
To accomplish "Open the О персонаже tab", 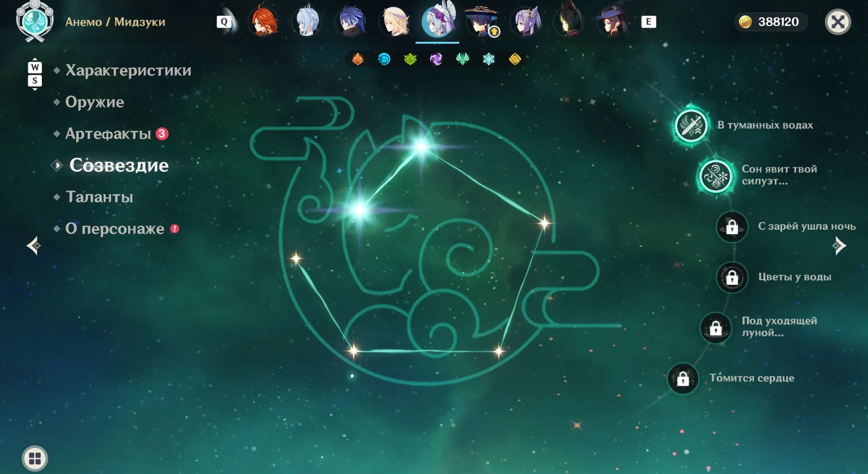I will (x=115, y=228).
